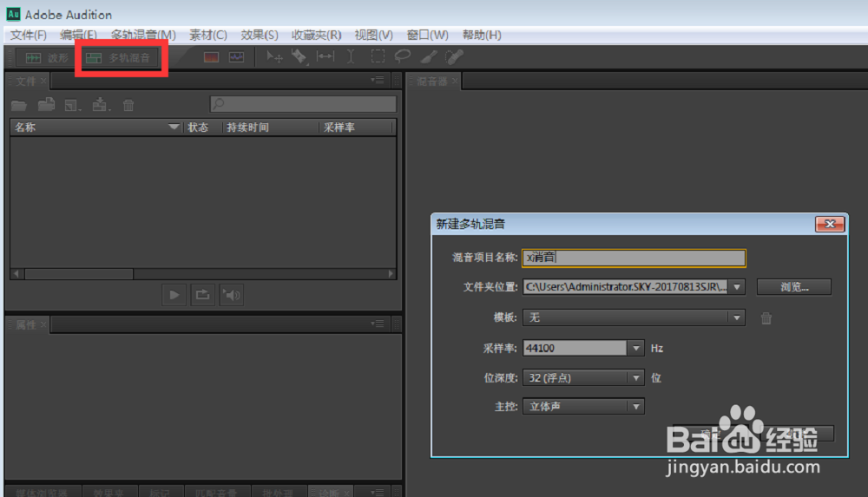Open the 帮助(H) menu
The image size is (868, 497).
[482, 35]
